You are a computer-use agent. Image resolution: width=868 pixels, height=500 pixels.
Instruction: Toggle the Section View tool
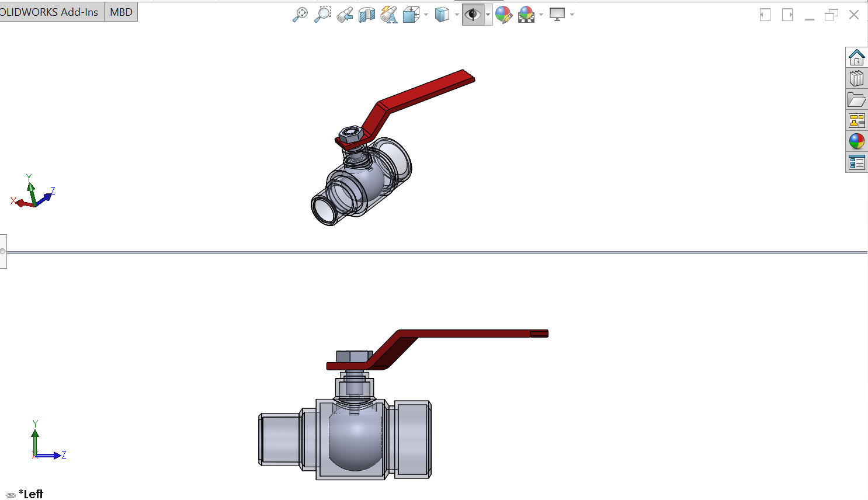tap(367, 15)
